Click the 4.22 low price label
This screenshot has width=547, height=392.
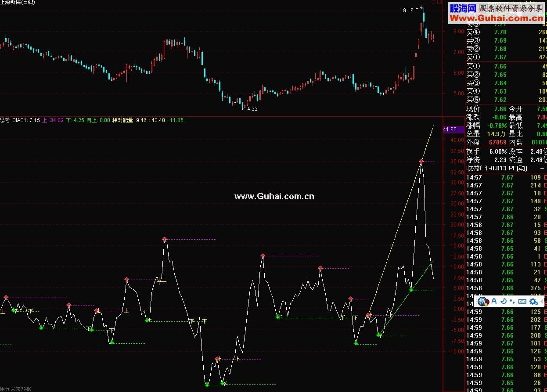(x=252, y=108)
